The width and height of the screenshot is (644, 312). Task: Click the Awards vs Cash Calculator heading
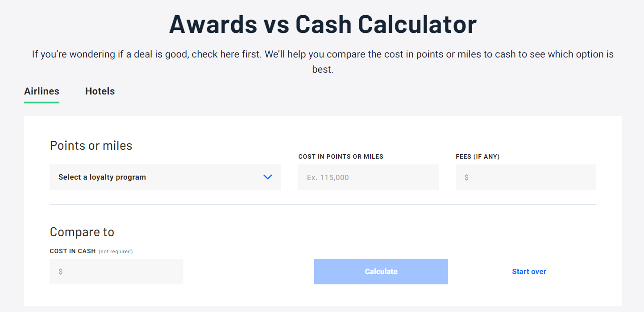(x=322, y=24)
